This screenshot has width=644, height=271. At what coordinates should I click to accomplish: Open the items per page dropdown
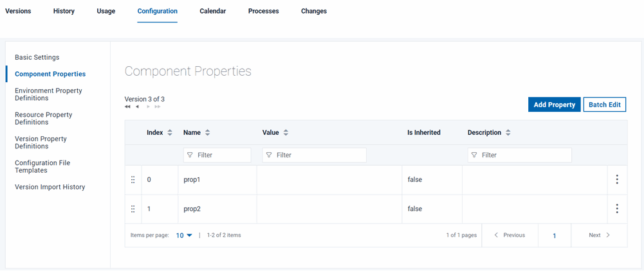point(184,236)
